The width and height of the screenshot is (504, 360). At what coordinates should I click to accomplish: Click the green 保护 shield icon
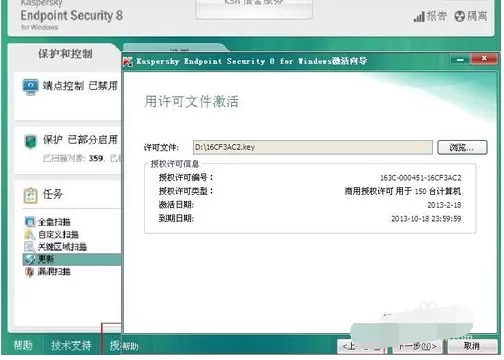click(31, 142)
